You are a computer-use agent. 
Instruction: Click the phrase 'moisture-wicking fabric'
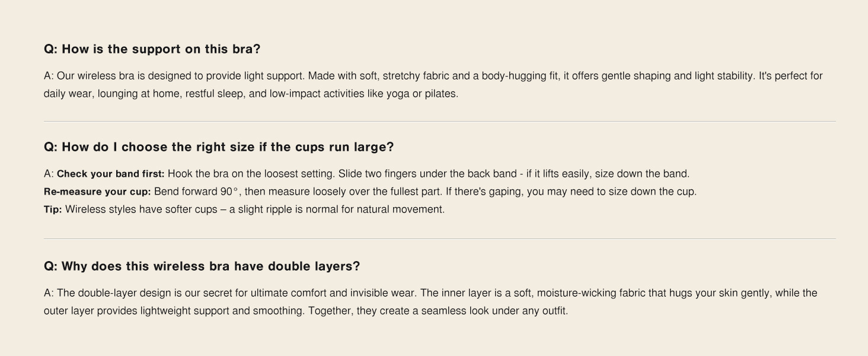pyautogui.click(x=591, y=293)
